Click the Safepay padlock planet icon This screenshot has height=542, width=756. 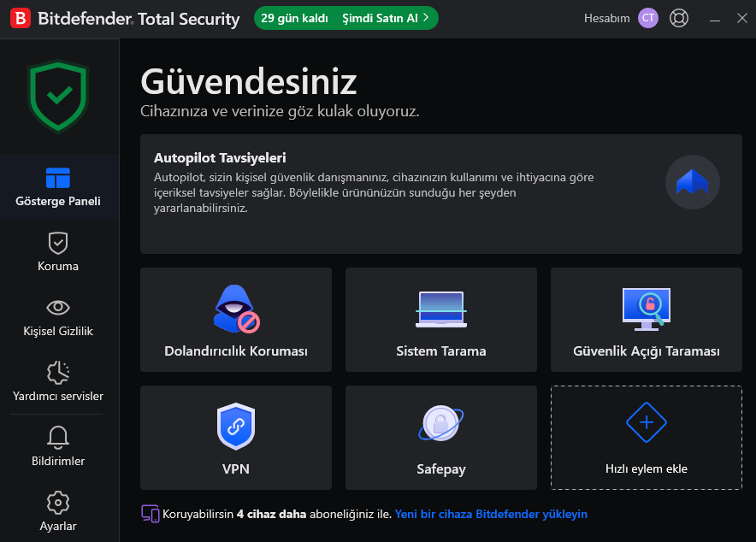coord(441,423)
